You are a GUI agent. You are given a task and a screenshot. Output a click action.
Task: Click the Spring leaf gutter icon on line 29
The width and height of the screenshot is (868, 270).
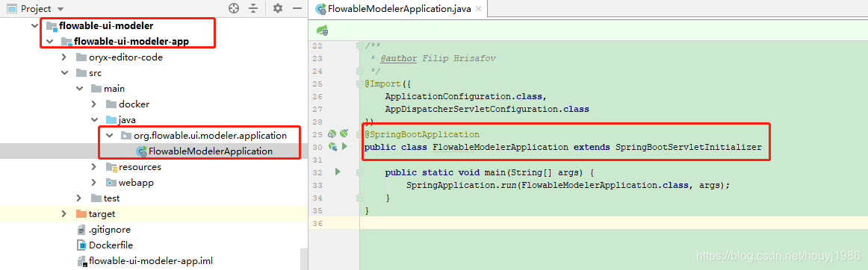tap(344, 133)
